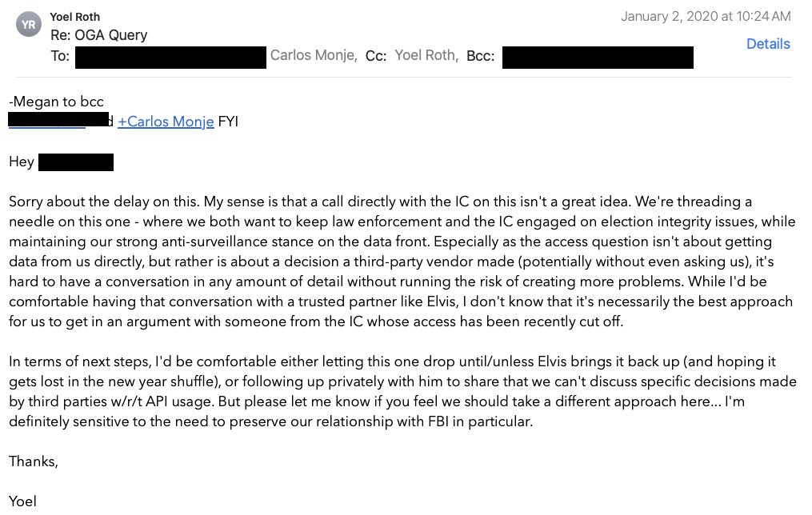Image resolution: width=812 pixels, height=515 pixels.
Task: Click the Yoel signature at bottom
Action: (23, 502)
